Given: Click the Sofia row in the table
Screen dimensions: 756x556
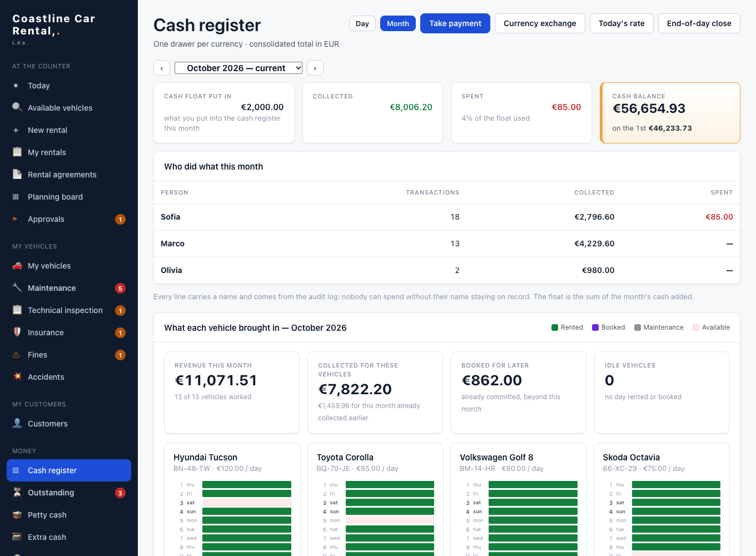Looking at the screenshot, I should (447, 217).
